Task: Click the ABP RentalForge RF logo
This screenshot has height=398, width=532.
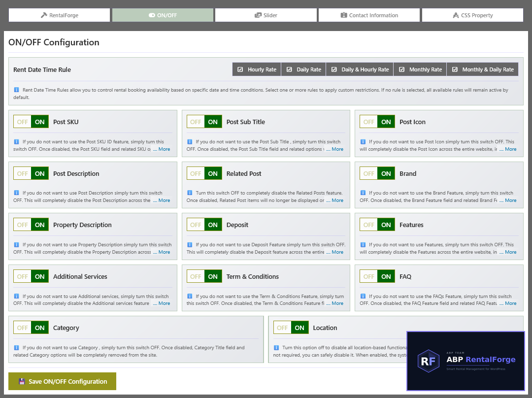Action: 429,361
